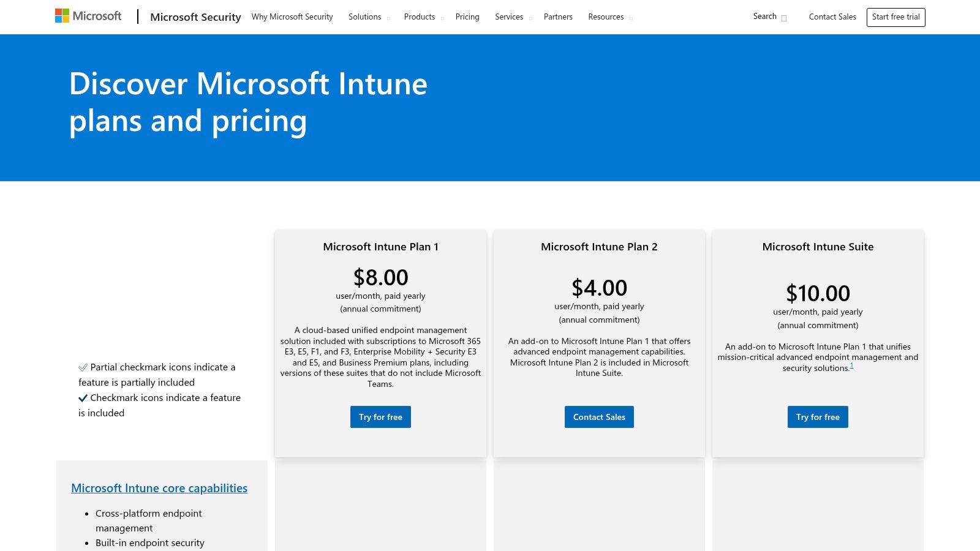Screen dimensions: 980x551
Task: Click the Microsoft Intune Plan 1 heading
Action: (380, 247)
